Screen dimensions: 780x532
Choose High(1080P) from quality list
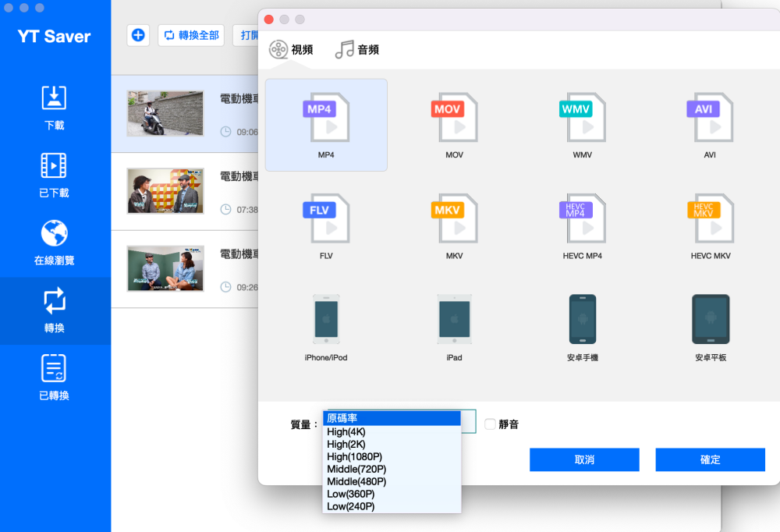[354, 456]
